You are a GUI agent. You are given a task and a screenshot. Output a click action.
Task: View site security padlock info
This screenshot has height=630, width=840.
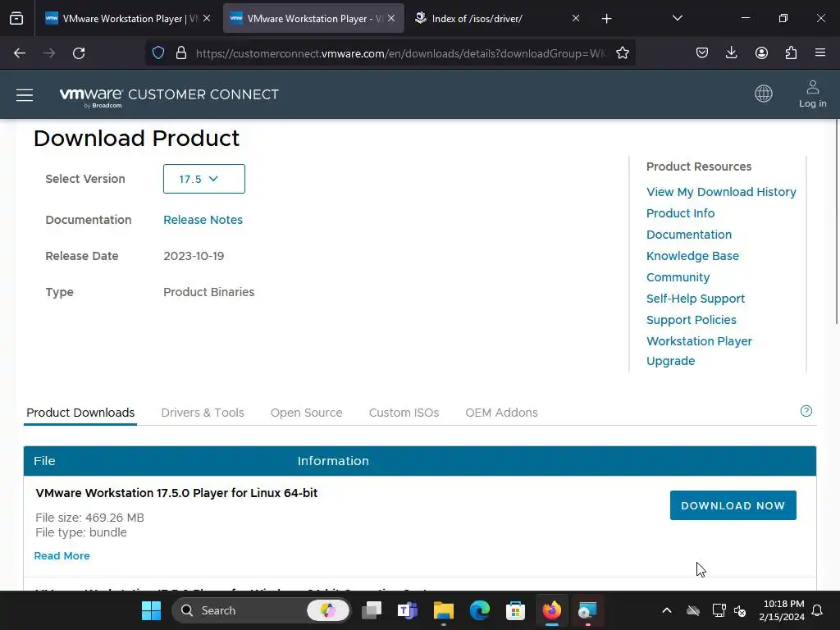coord(181,53)
